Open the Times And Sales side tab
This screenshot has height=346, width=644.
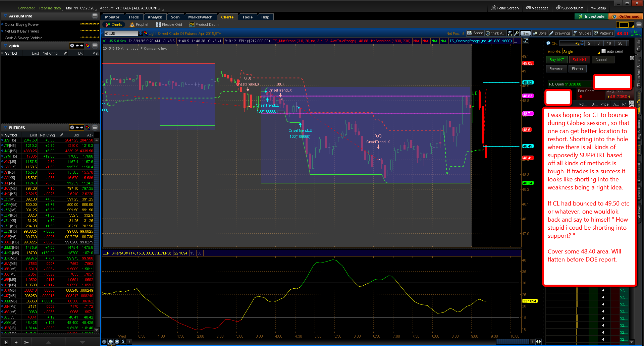pyautogui.click(x=639, y=72)
